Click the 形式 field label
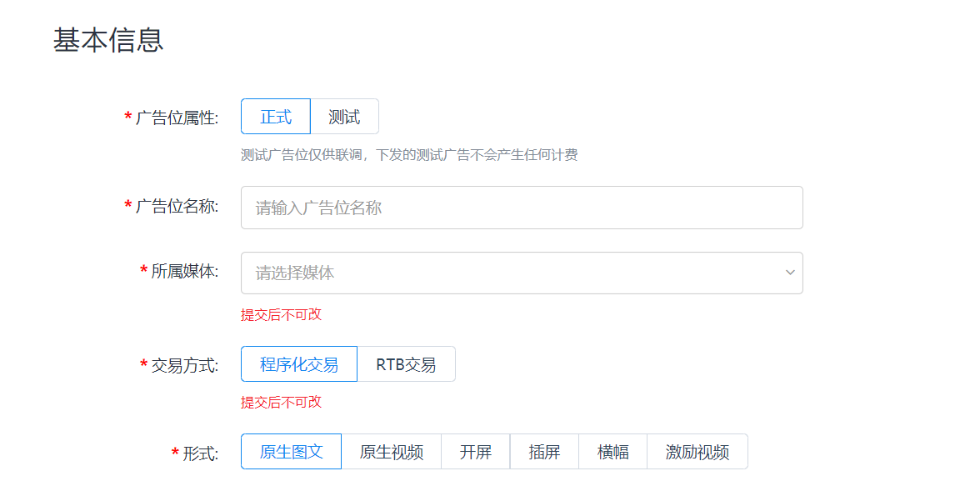 click(200, 453)
